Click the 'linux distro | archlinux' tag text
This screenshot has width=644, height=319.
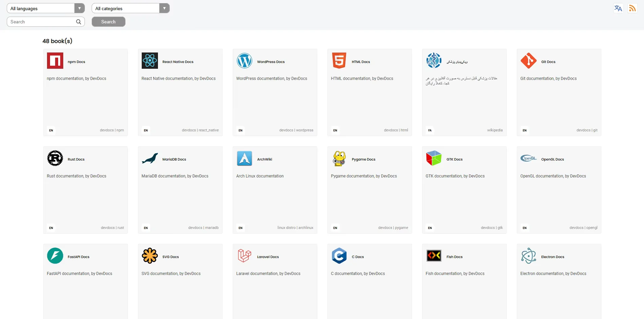pyautogui.click(x=295, y=228)
